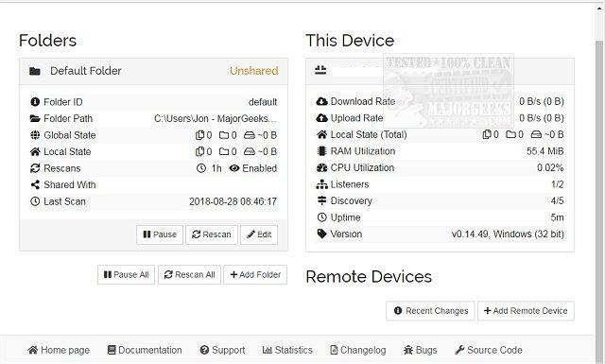
Task: Click the Shared With share icon
Action: [35, 185]
